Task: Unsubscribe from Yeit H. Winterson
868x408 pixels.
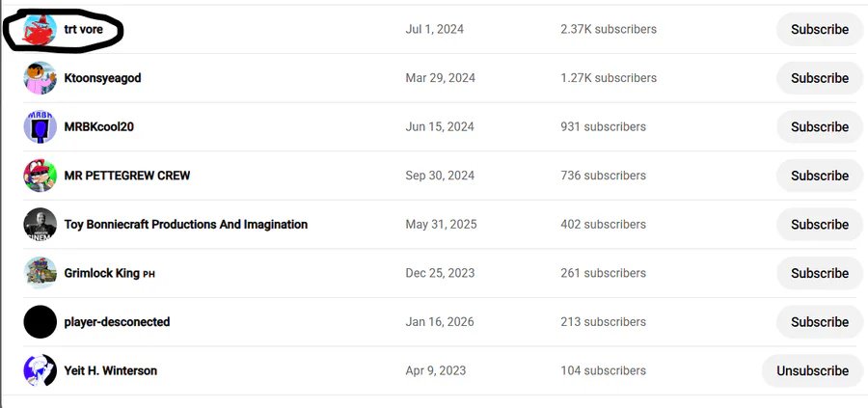Action: [x=812, y=370]
